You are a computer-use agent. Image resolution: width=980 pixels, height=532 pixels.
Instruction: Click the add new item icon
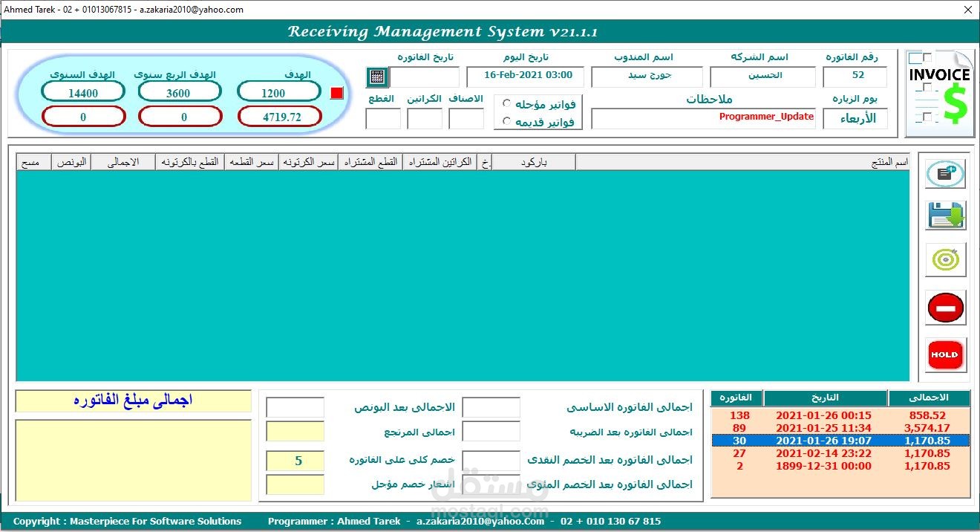(945, 174)
